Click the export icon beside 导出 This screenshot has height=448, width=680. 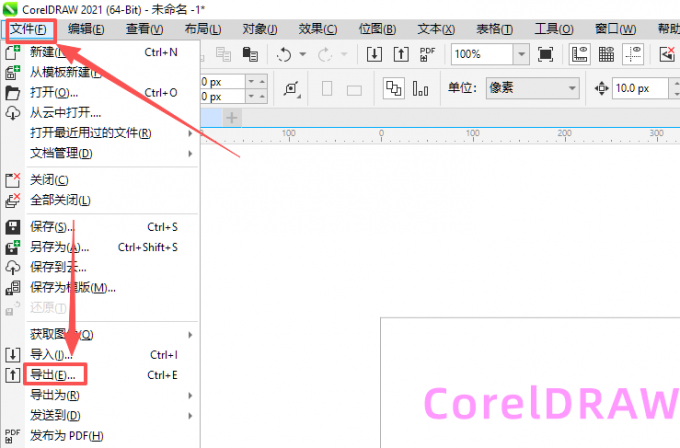tap(13, 375)
